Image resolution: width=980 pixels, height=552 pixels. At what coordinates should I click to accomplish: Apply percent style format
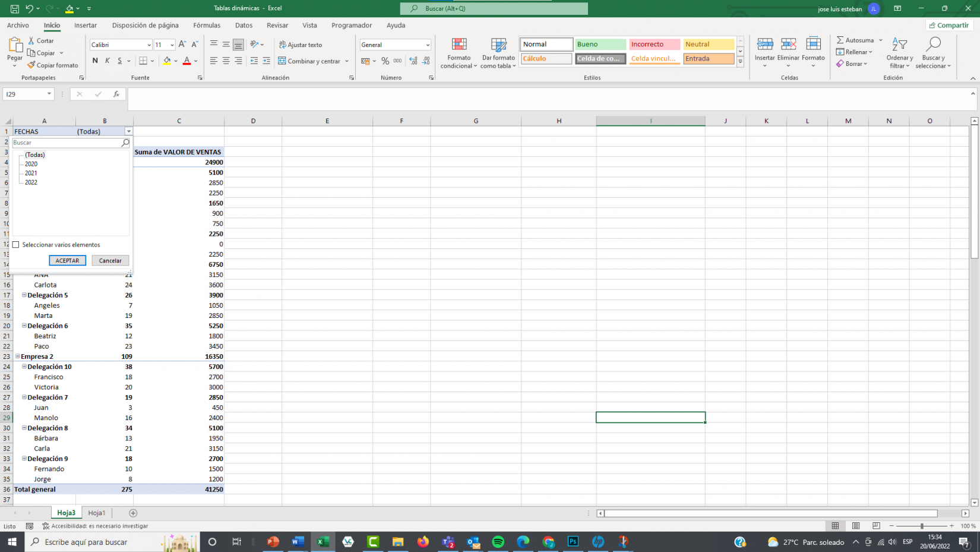pos(385,61)
